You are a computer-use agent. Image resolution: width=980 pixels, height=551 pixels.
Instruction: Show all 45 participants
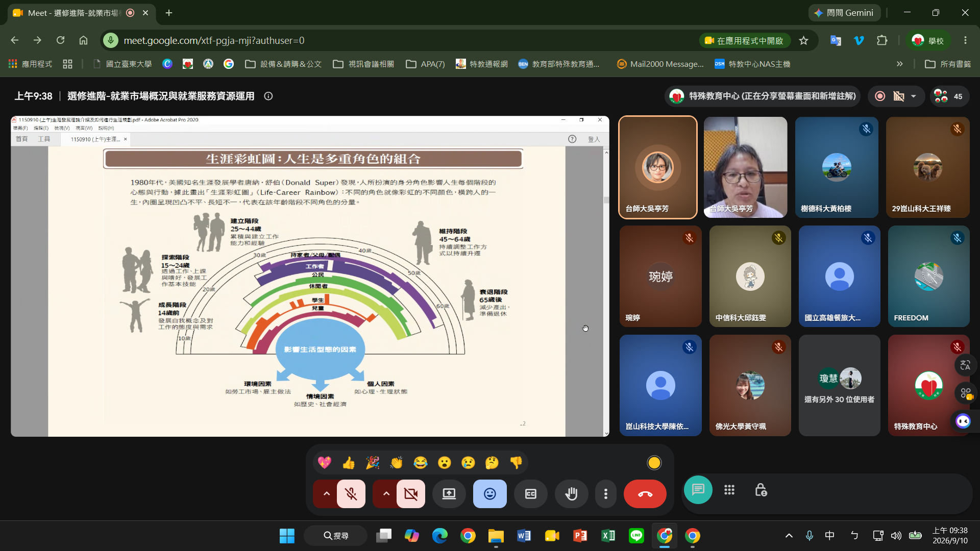(x=948, y=96)
